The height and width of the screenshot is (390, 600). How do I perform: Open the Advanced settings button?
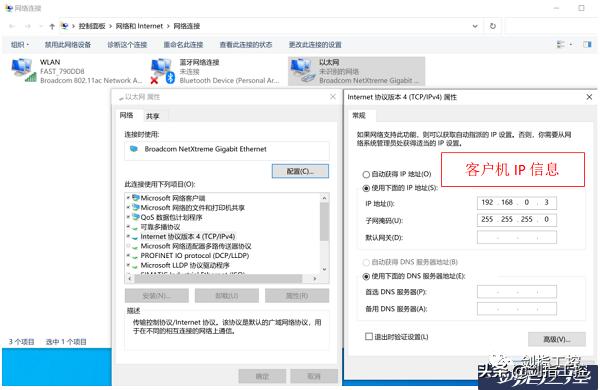557,339
